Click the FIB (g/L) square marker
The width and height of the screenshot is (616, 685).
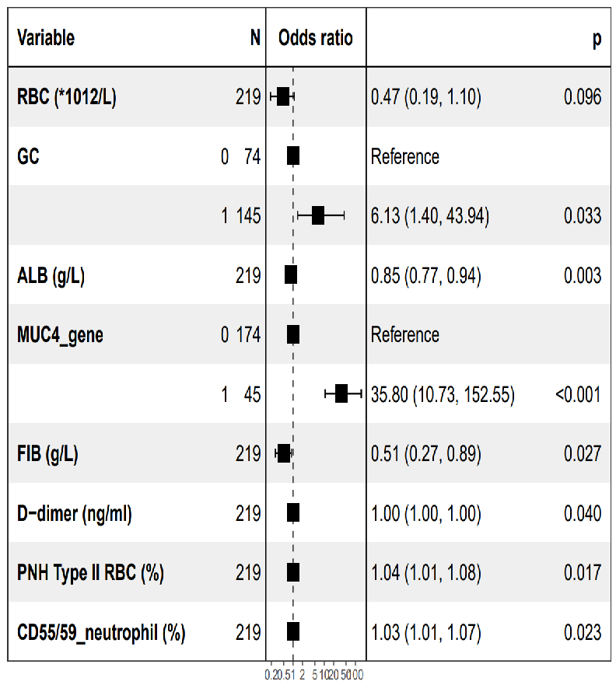tap(284, 454)
